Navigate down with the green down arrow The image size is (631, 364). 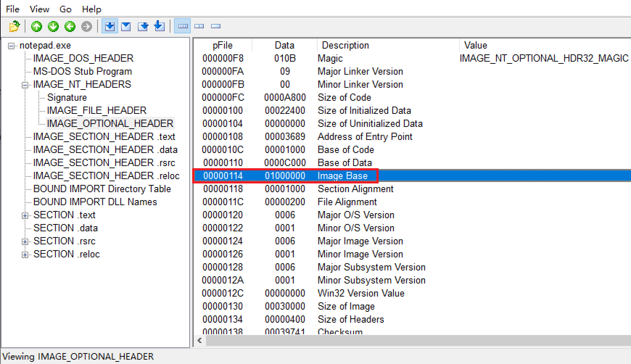[x=53, y=26]
